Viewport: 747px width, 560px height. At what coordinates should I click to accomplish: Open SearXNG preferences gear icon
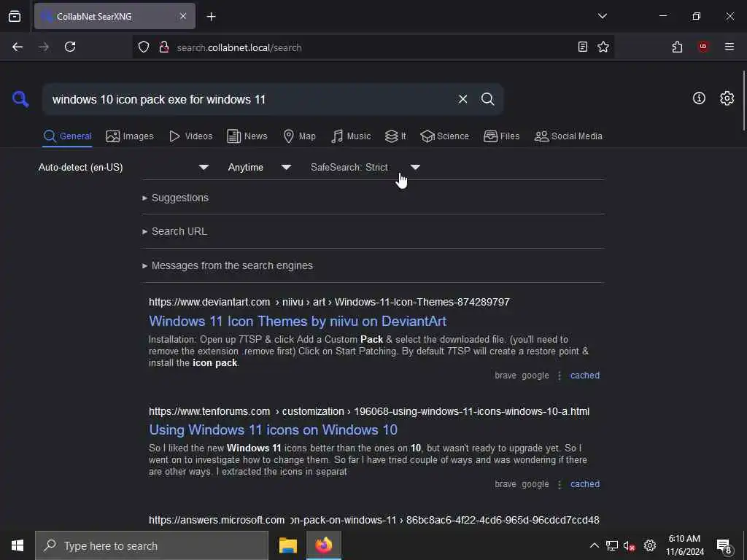click(x=727, y=98)
